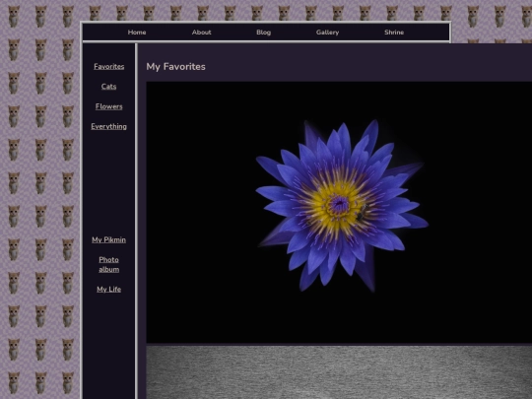Viewport: 532px width, 399px height.
Task: Click the blue water lily photo
Action: point(339,213)
